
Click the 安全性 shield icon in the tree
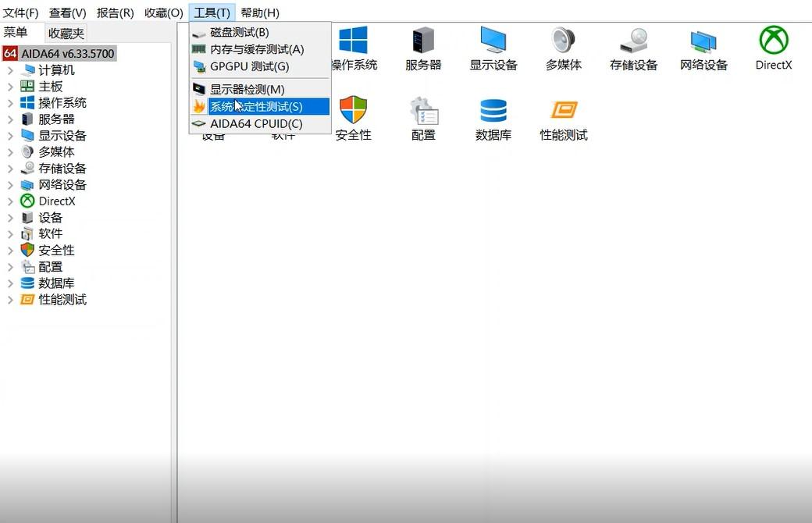(x=27, y=250)
